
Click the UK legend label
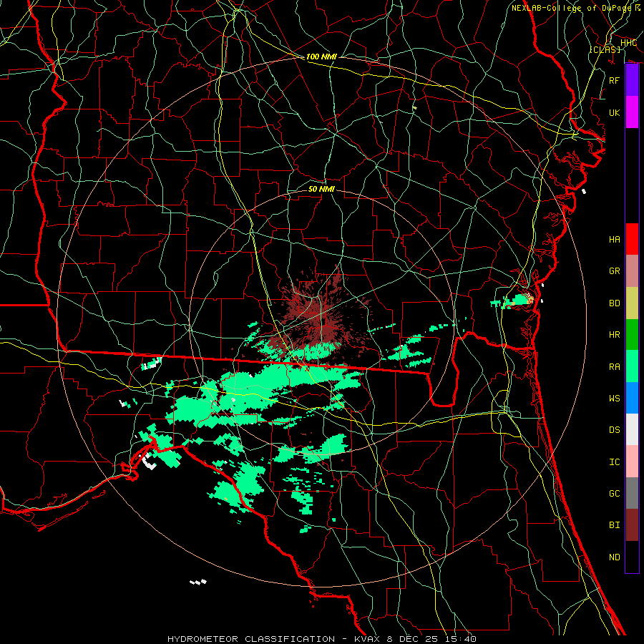pos(614,112)
